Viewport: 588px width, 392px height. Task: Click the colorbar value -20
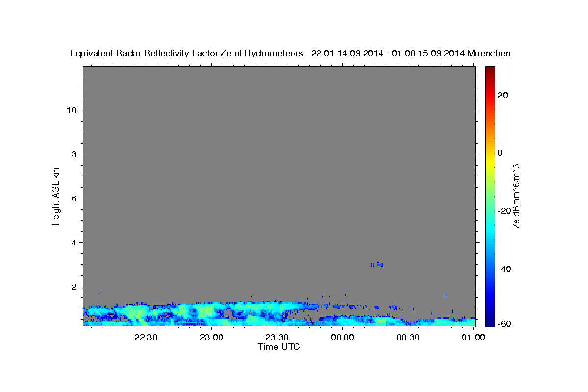pos(503,211)
